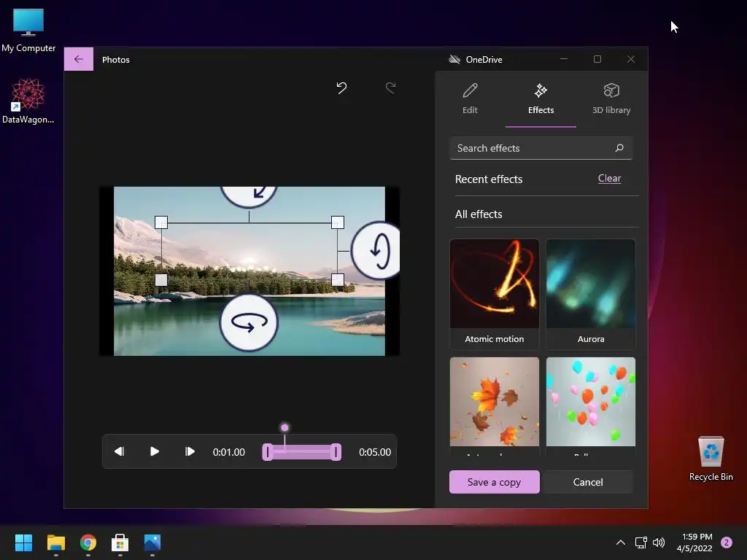The image size is (747, 560).
Task: Open the Edit tab
Action: [470, 99]
